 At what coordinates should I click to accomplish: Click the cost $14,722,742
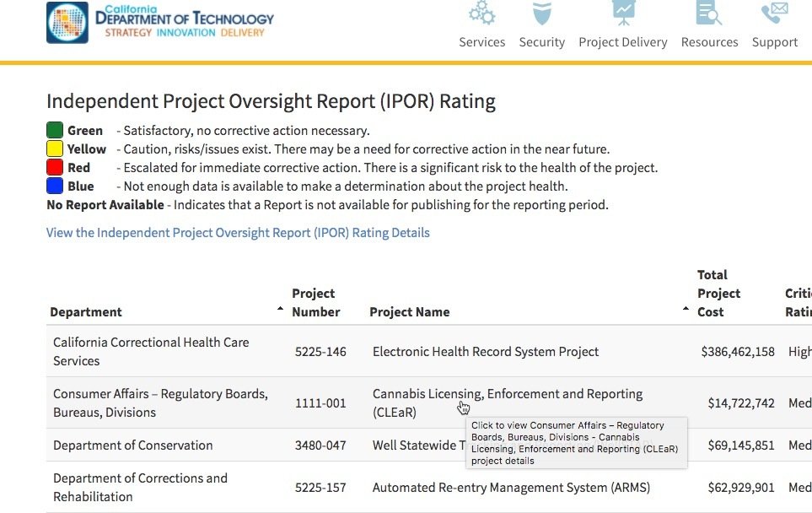741,403
